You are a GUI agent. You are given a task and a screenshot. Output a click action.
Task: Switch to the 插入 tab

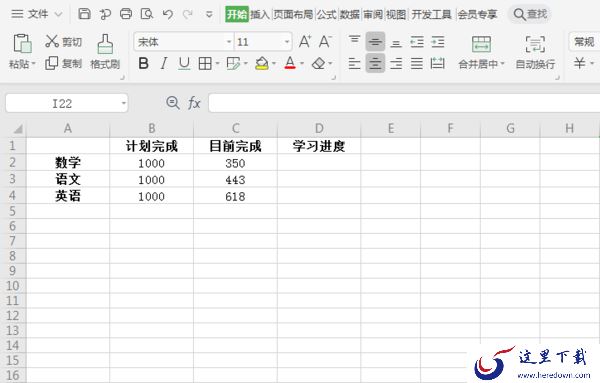260,15
